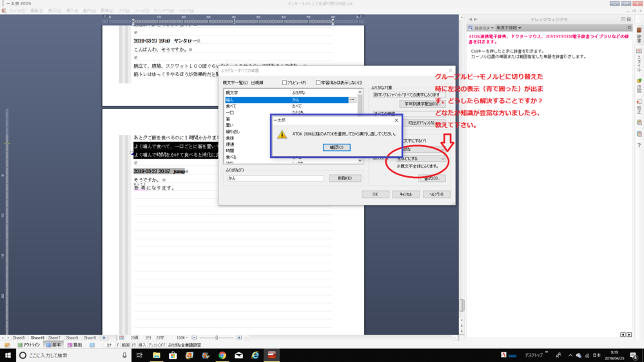Switch to the Sheet9 tab

pos(90,337)
